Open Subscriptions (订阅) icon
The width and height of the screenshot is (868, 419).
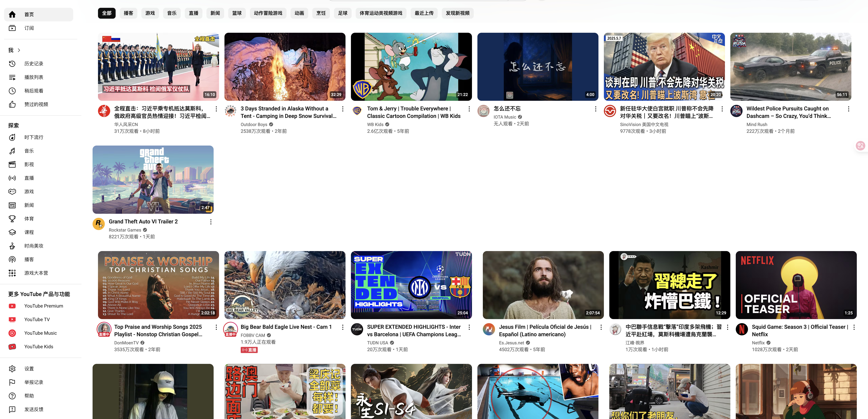coord(12,28)
